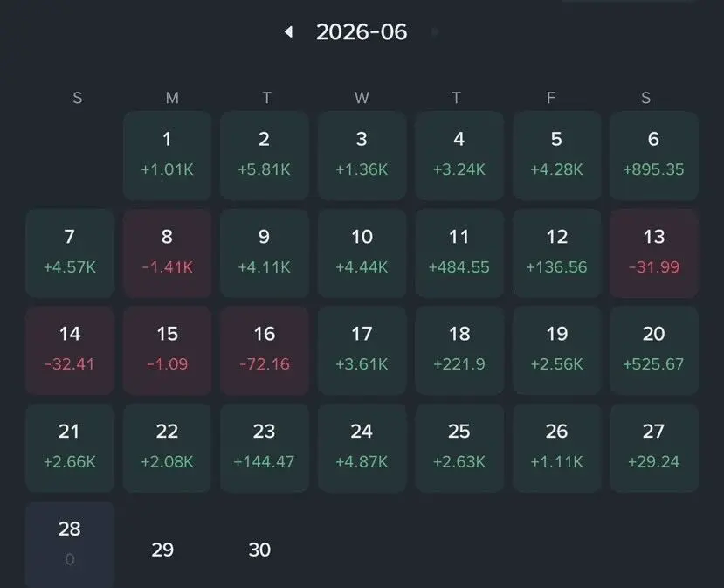
Task: Select June 24 cell showing +4.87K
Action: pyautogui.click(x=362, y=448)
